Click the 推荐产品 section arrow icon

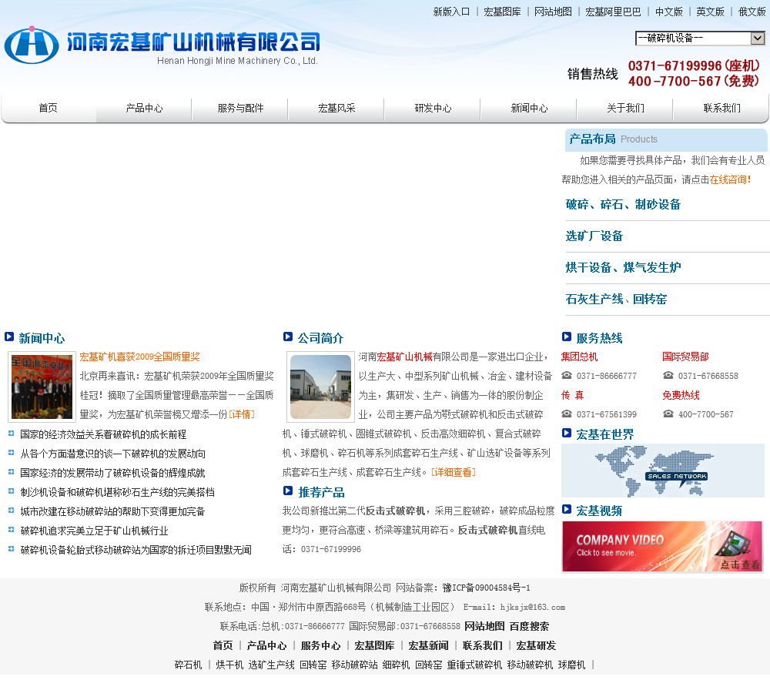coord(288,491)
